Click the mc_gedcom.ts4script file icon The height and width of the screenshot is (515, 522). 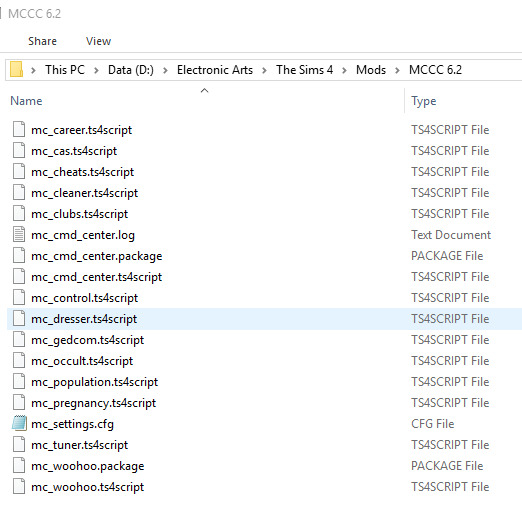pos(19,339)
